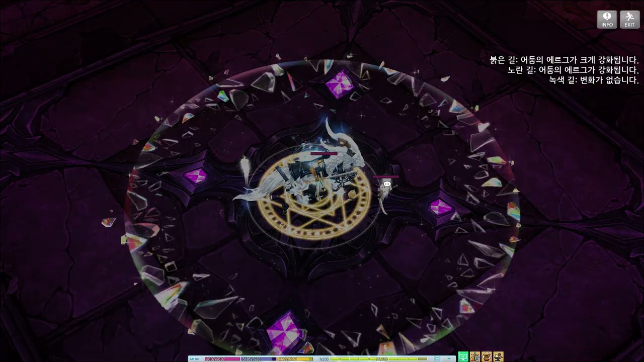Click the pink HP gauge 8607/8607
644x362 pixels.
222,359
